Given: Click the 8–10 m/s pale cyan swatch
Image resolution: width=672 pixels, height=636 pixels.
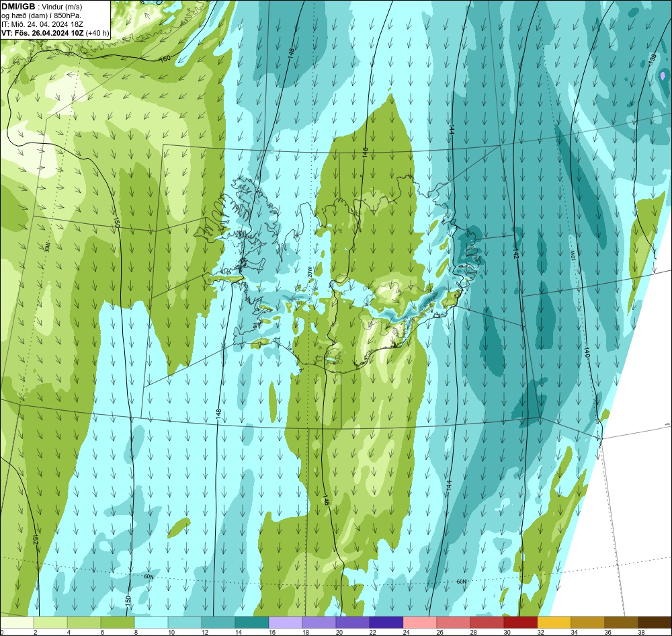Looking at the screenshot, I should click(151, 623).
